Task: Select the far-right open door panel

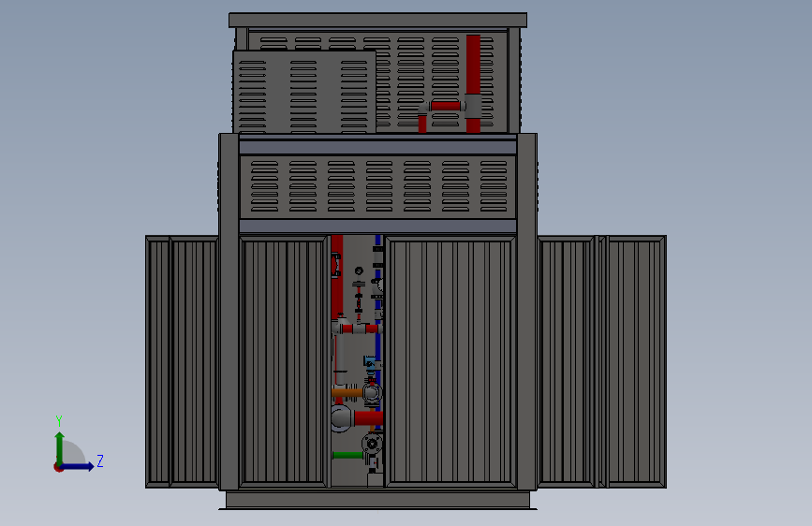Action: pos(636,361)
